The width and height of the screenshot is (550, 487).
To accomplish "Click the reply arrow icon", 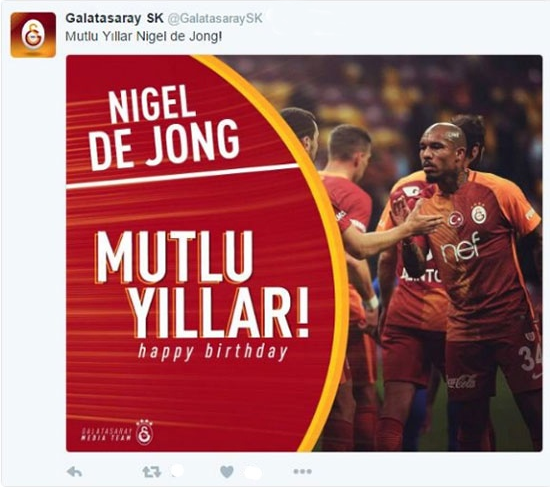I will click(74, 472).
